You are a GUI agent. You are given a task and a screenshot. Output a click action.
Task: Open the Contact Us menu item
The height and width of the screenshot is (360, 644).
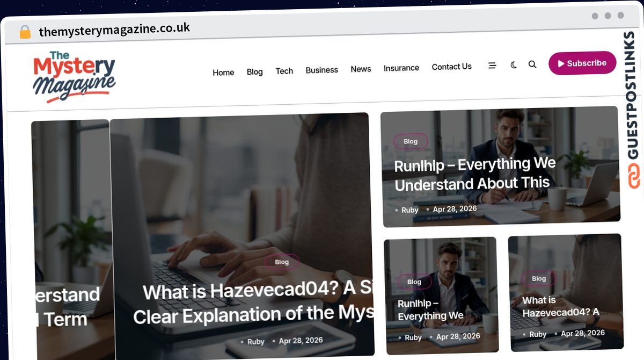(452, 67)
